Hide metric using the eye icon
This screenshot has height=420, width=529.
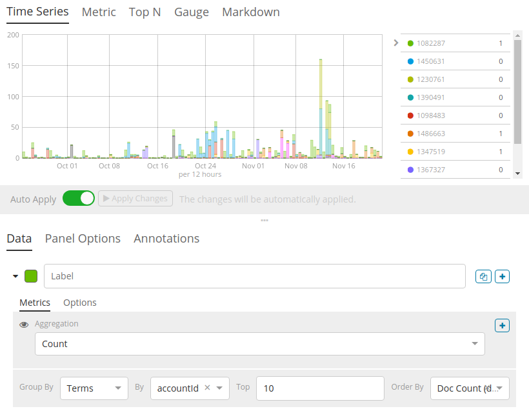(24, 325)
